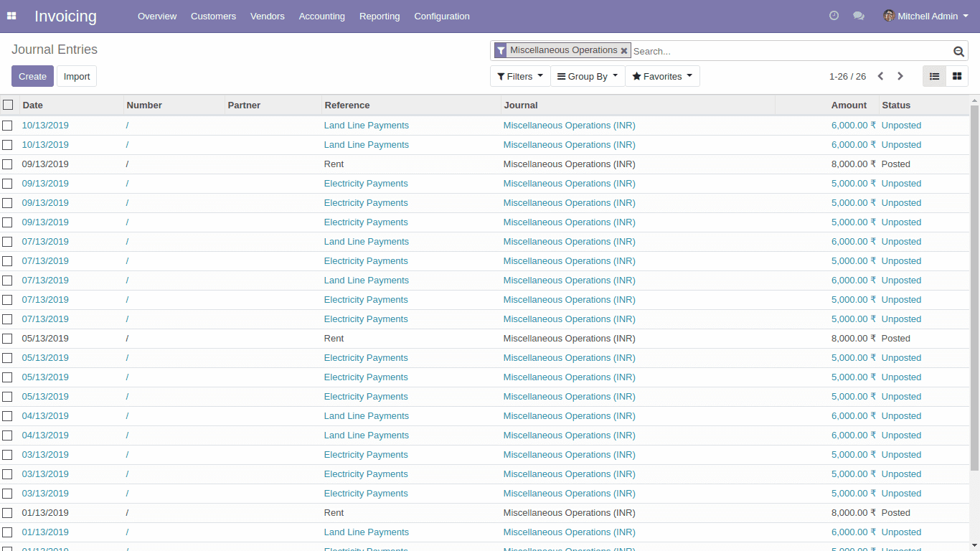Image resolution: width=980 pixels, height=551 pixels.
Task: Tick checkbox for 01/13/2019 Land Line Payments row
Action: (x=7, y=532)
